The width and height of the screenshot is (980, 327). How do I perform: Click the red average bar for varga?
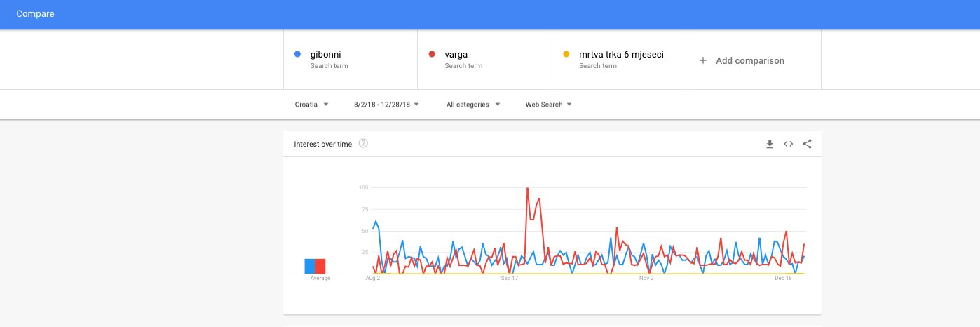(320, 266)
